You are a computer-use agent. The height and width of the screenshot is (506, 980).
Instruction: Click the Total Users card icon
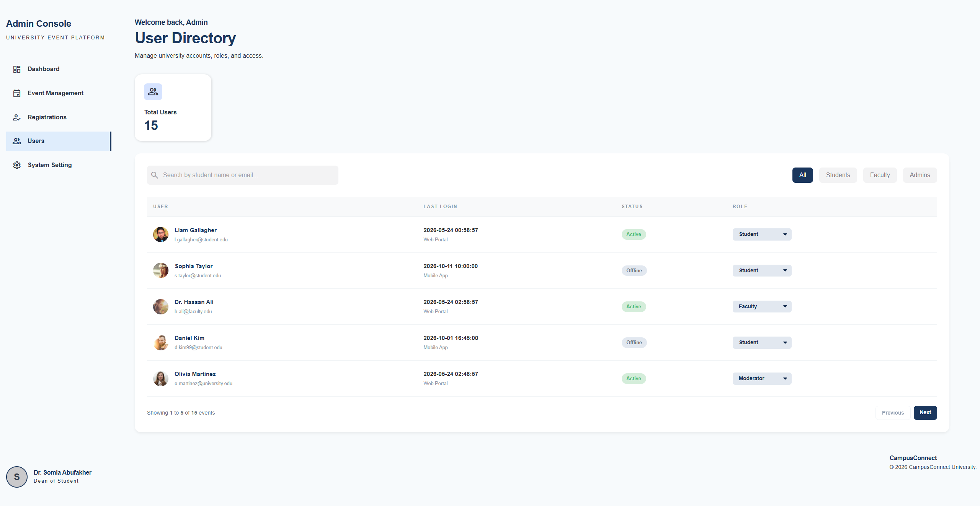click(x=153, y=92)
